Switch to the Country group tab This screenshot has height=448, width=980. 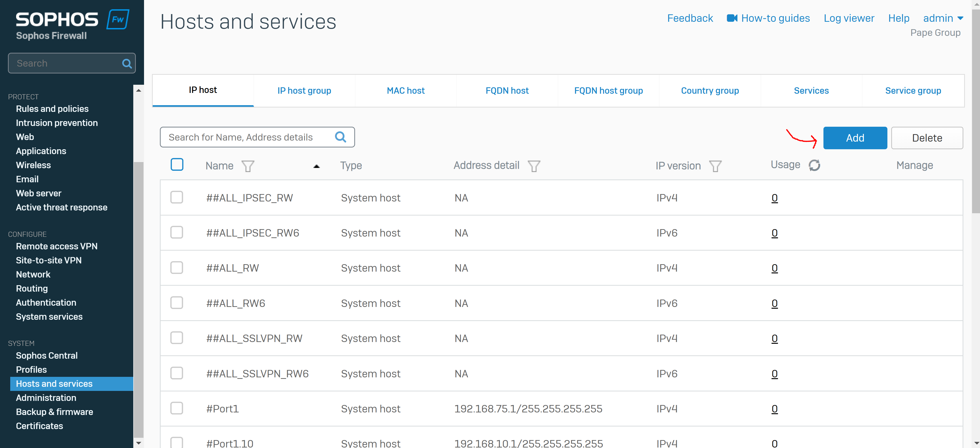point(710,91)
